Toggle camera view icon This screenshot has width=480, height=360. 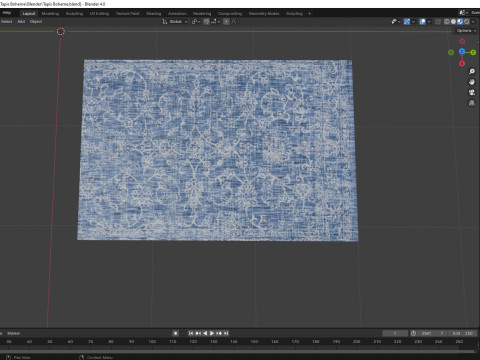coord(472,92)
